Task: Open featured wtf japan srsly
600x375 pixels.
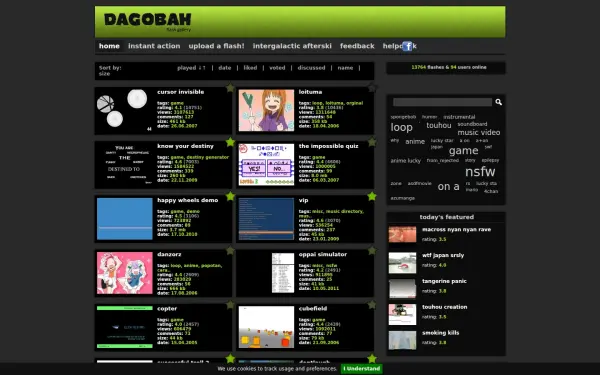Action: tap(443, 255)
